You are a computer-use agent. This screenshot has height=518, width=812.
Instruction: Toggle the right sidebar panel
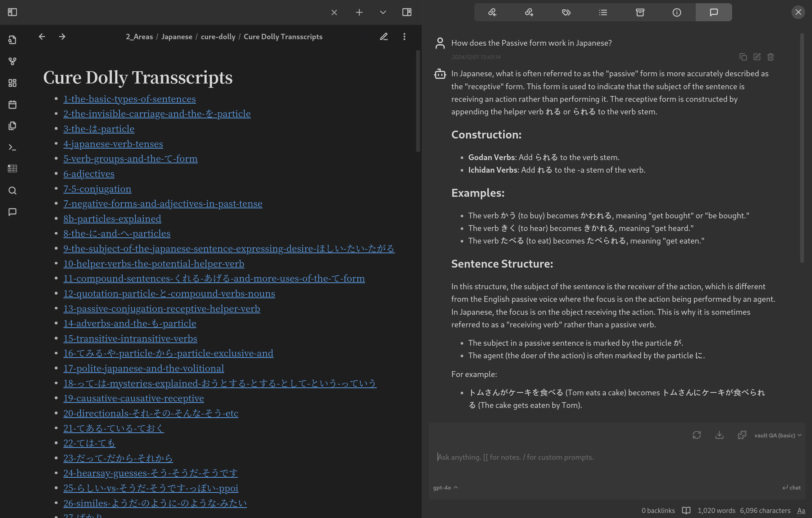[407, 12]
